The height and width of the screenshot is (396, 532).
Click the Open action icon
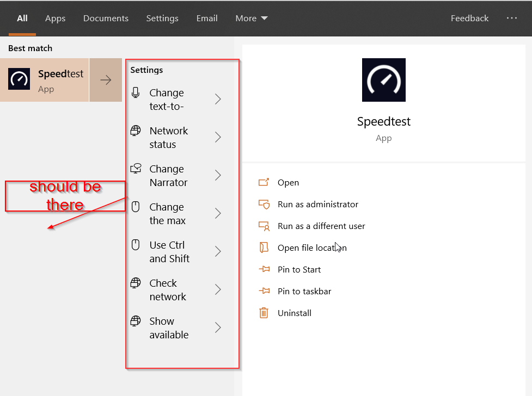coord(264,182)
